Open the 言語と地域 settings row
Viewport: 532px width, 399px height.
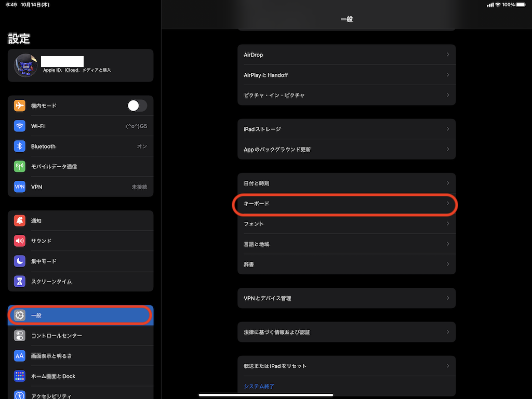257,244
